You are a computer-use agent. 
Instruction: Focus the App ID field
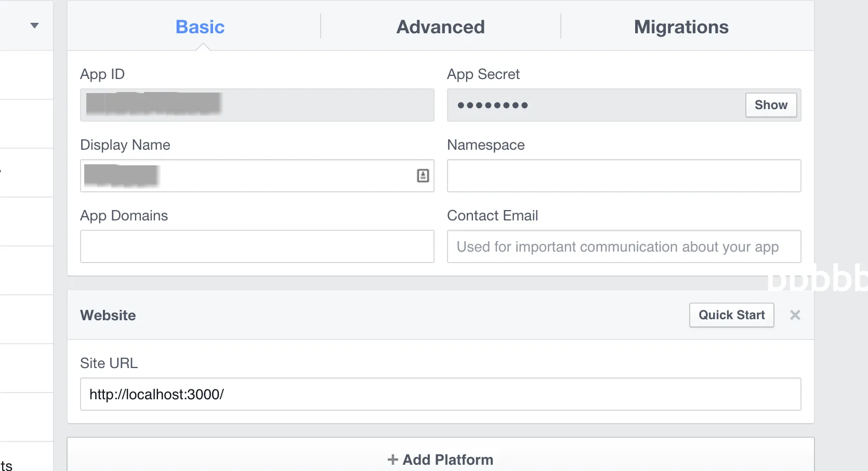point(257,105)
